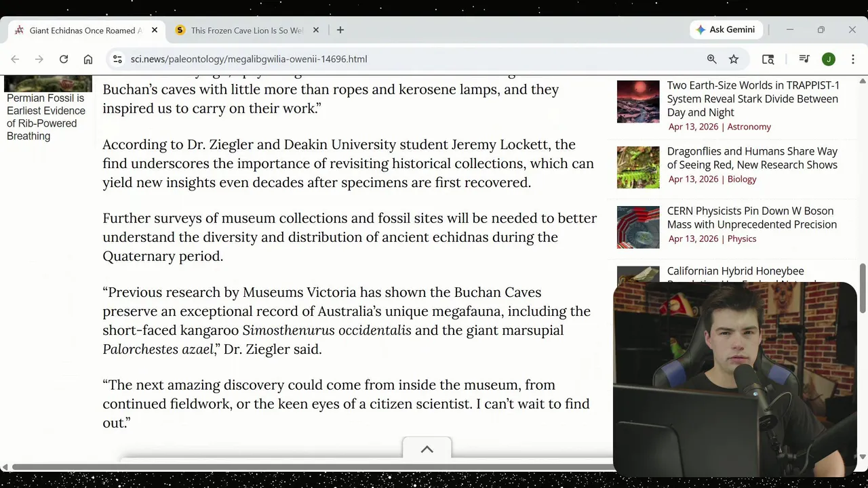The image size is (868, 488).
Task: Switch to the Giant Echidnas tab
Action: point(85,30)
